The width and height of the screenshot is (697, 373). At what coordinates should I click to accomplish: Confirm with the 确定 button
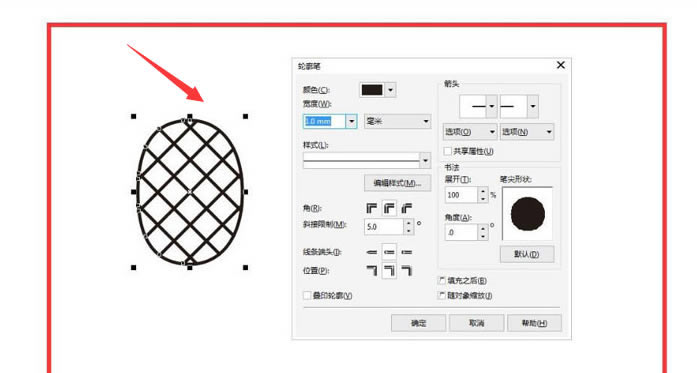pyautogui.click(x=418, y=323)
